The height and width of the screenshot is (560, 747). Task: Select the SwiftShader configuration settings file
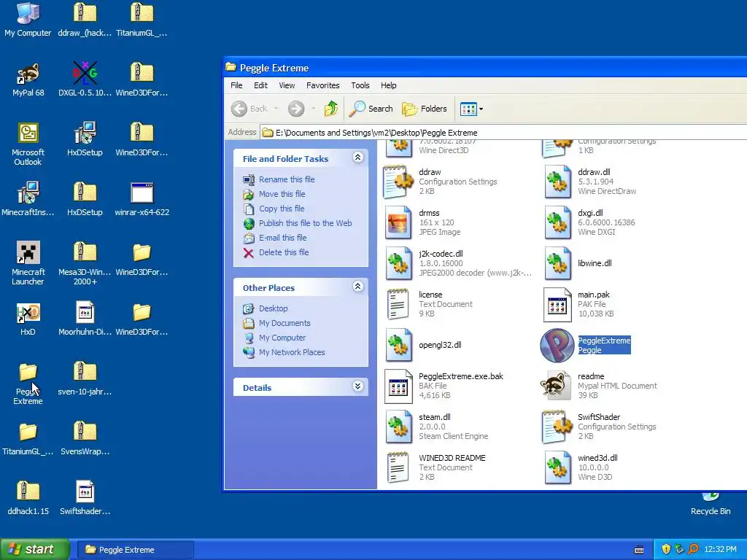(x=557, y=427)
